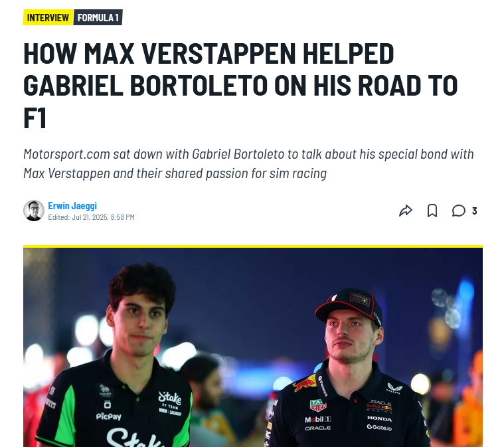This screenshot has height=447, width=504.
Task: Open comments via the speech bubble icon
Action: pos(458,211)
